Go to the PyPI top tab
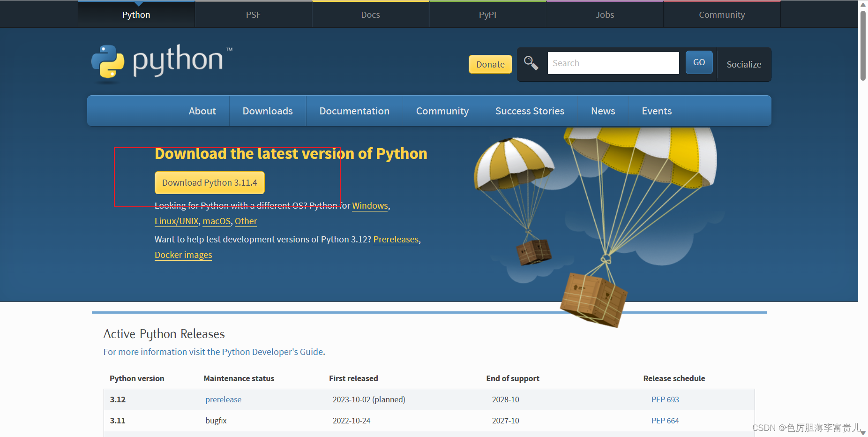The height and width of the screenshot is (437, 868). (x=487, y=15)
